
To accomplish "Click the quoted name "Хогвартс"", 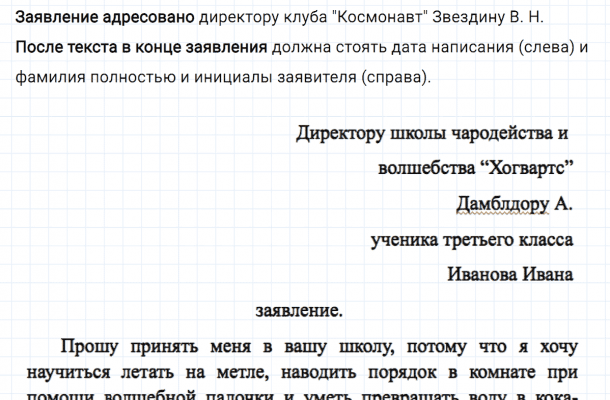I will coord(526,168).
